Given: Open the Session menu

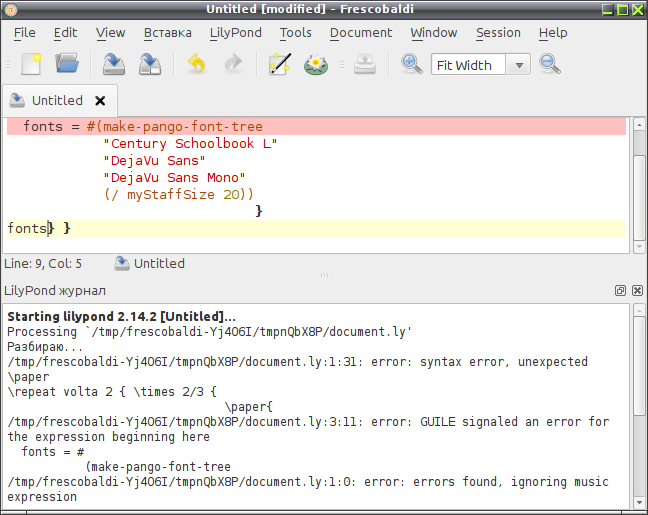Looking at the screenshot, I should 498,33.
